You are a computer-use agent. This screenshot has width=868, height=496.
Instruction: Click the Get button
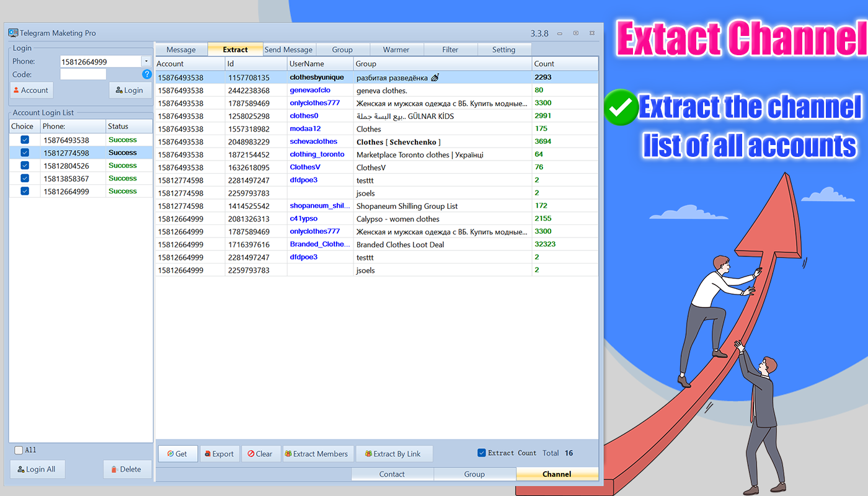click(x=177, y=454)
